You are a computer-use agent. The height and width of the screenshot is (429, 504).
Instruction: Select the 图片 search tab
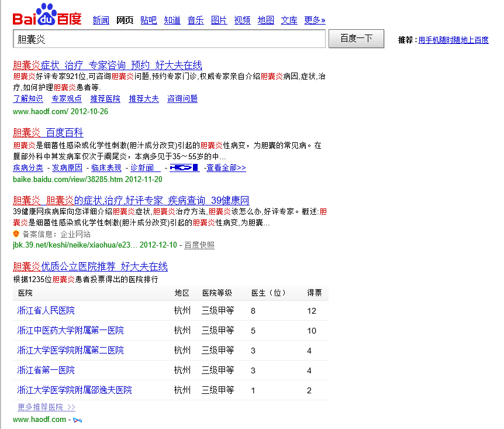click(x=219, y=20)
